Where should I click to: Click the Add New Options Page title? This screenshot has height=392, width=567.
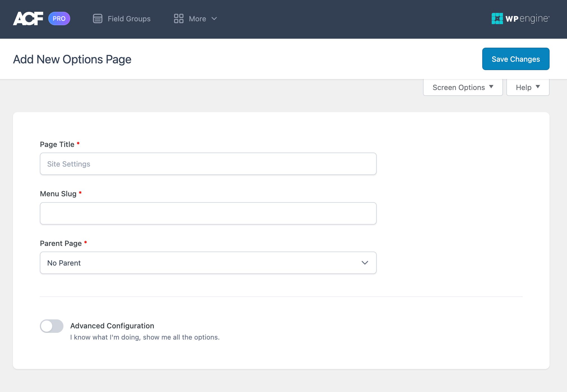click(x=72, y=59)
